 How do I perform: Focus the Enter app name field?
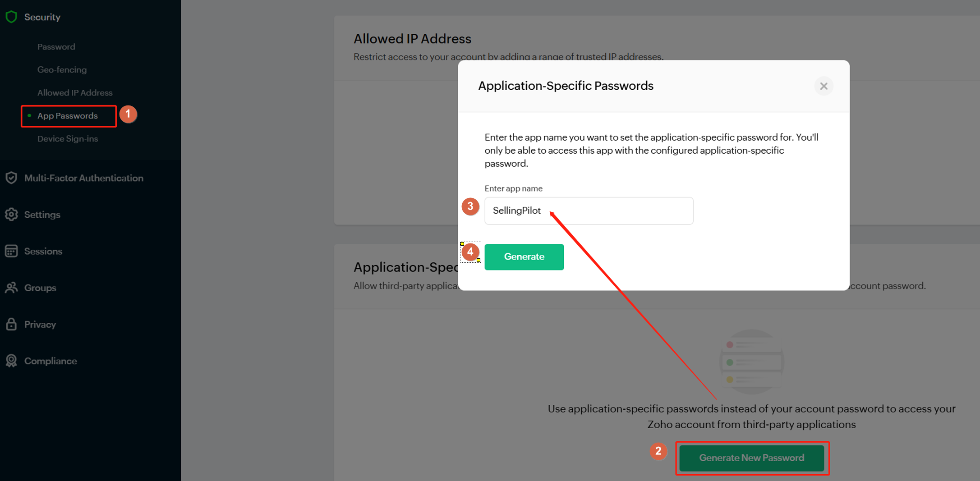pyautogui.click(x=589, y=211)
